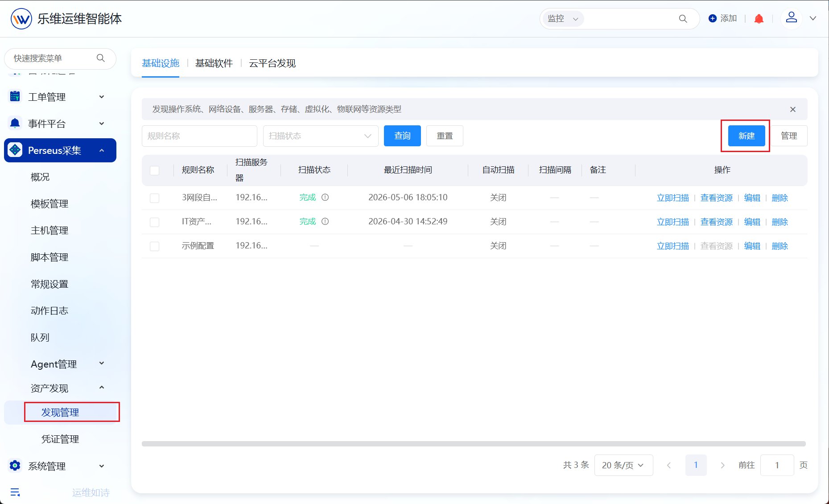Click the 事件平台 bell icon

point(15,123)
